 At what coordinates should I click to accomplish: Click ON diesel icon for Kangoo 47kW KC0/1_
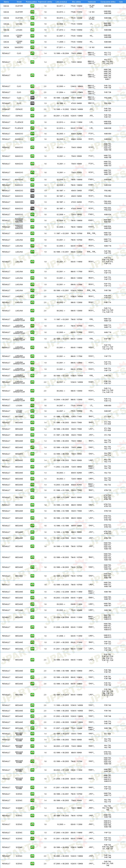coord(32,209)
